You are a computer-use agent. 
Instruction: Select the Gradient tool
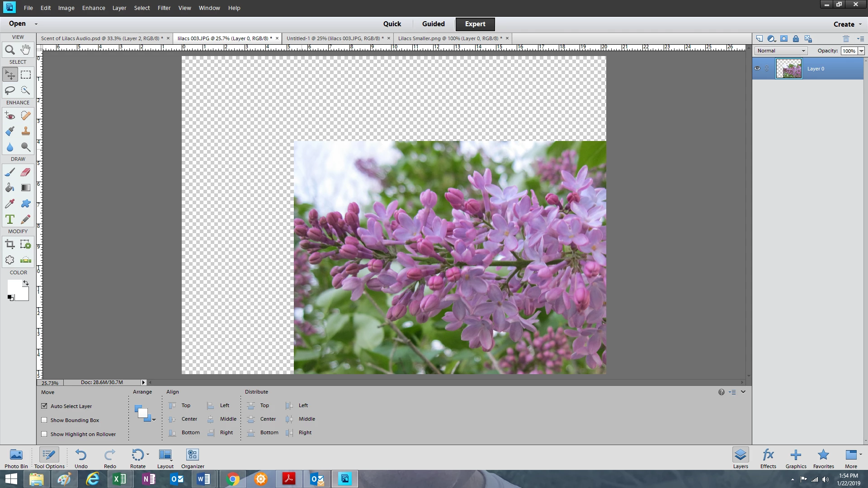tap(26, 188)
